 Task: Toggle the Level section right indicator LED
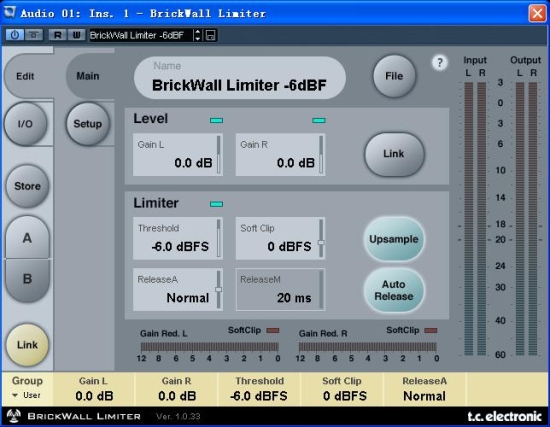(319, 120)
